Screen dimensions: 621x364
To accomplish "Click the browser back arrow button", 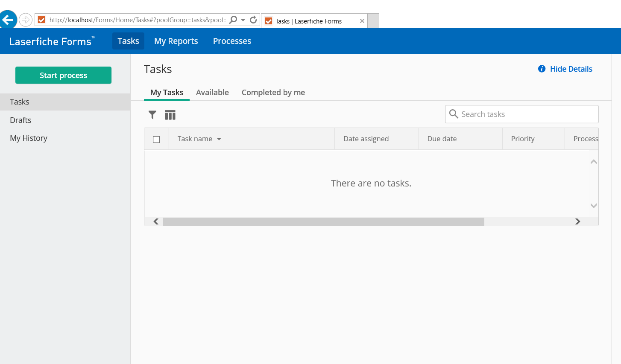I will [x=8, y=20].
